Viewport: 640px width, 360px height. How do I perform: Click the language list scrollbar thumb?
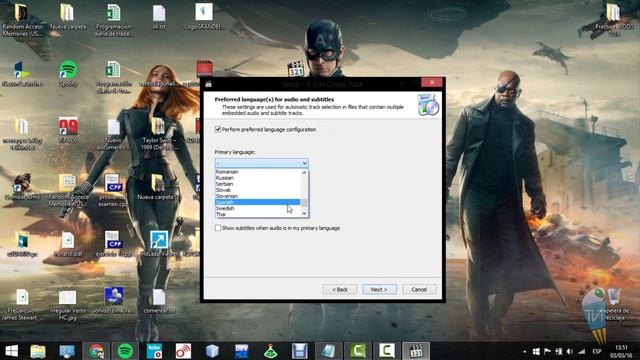(304, 202)
